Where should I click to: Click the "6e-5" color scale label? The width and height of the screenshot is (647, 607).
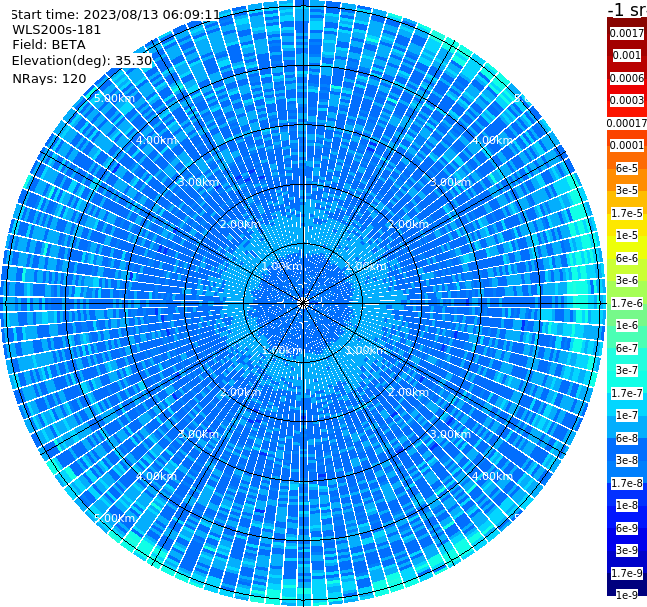[x=627, y=168]
